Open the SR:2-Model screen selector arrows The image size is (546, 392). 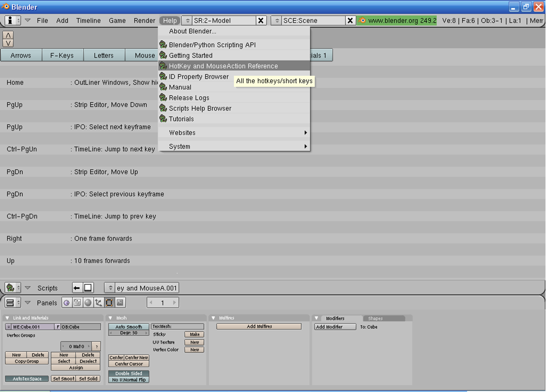pos(187,21)
